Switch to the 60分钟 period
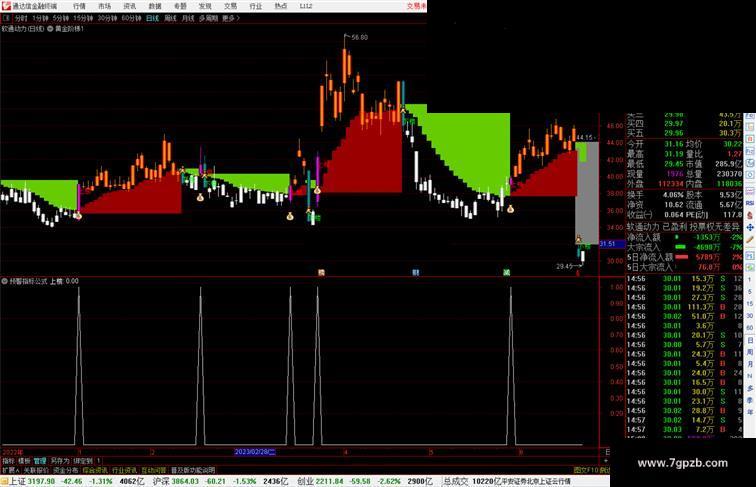The height and width of the screenshot is (487, 756). point(131,18)
